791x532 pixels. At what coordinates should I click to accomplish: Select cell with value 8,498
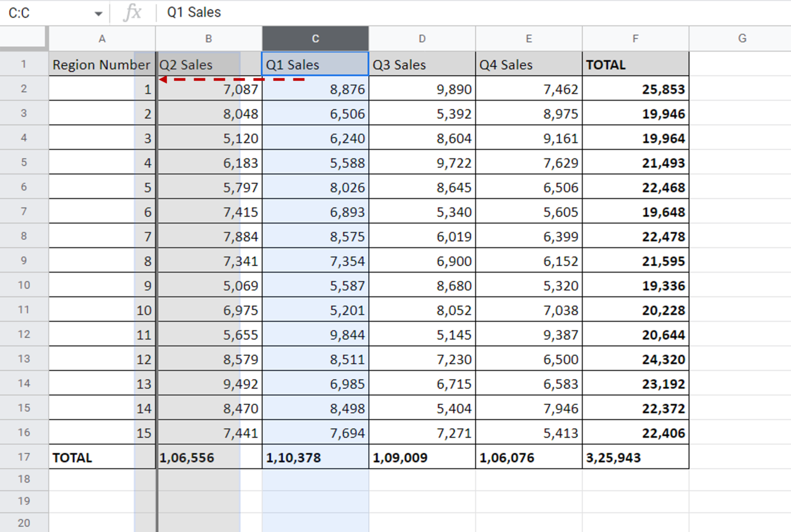click(315, 408)
